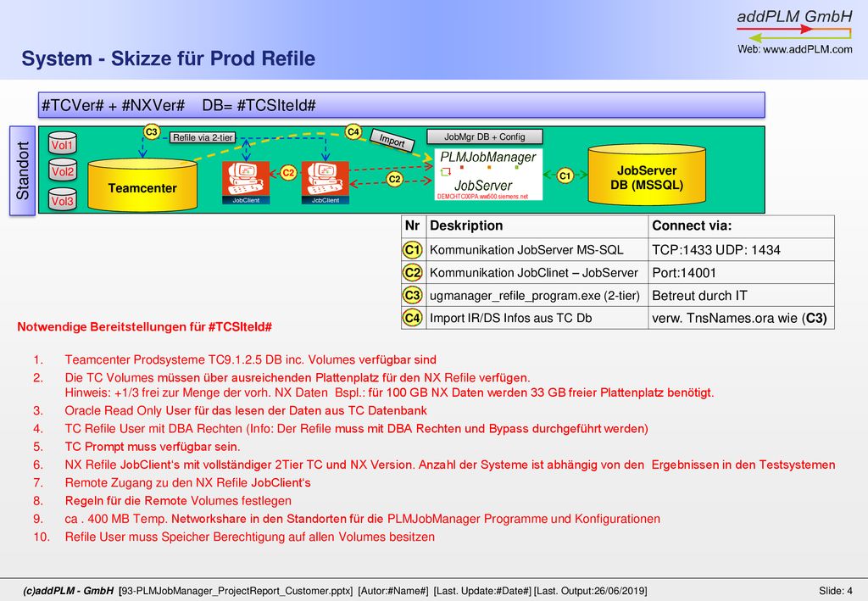
Task: Click the C2 marker between the two JobClients
Action: [x=288, y=173]
